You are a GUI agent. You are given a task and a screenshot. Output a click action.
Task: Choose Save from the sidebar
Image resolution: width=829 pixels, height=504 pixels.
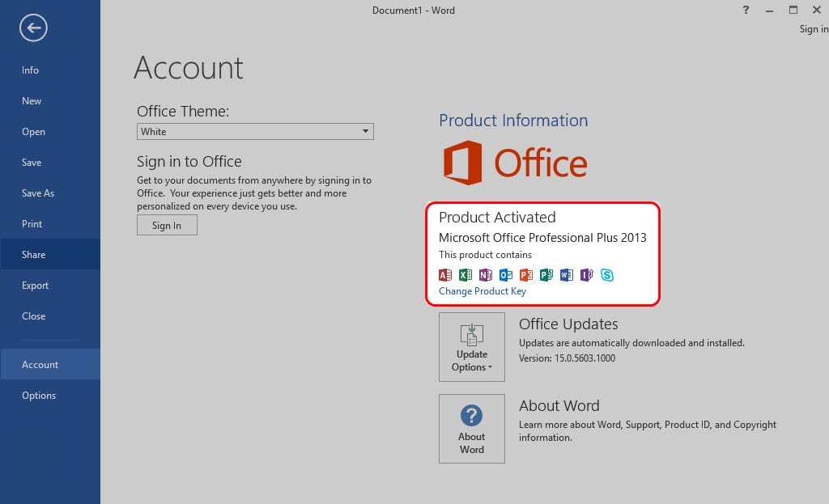(50, 162)
